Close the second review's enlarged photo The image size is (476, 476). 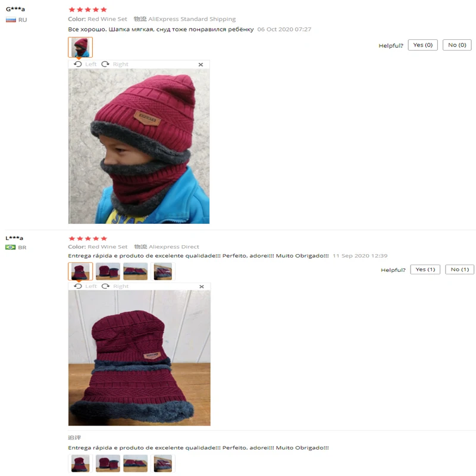202,287
